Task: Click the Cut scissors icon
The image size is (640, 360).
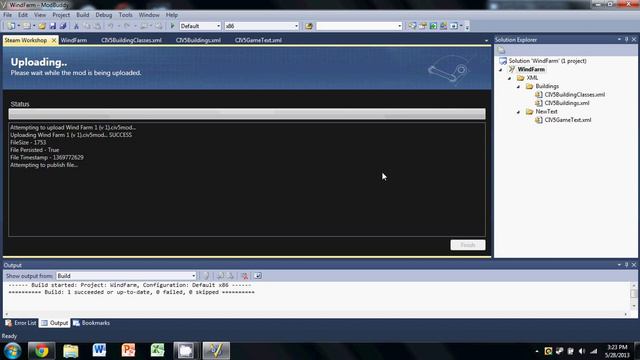Action: click(x=76, y=26)
